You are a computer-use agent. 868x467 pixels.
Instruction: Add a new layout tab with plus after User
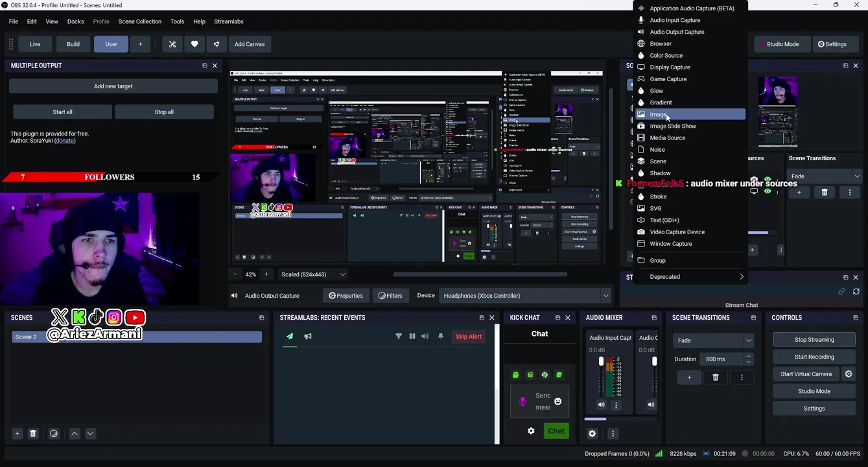click(140, 44)
